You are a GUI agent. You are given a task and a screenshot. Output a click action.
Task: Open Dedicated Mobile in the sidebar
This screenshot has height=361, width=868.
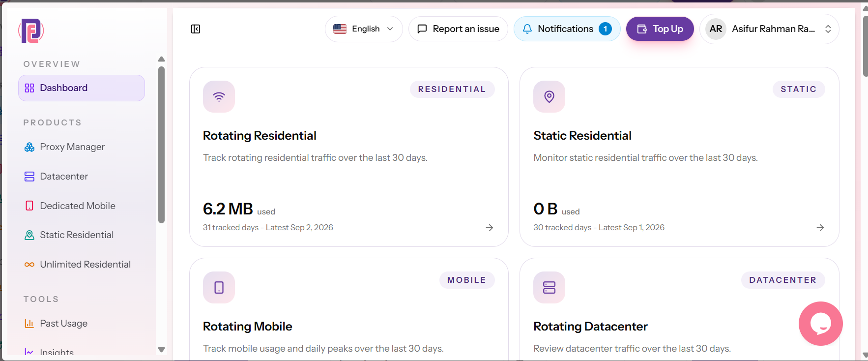82,206
